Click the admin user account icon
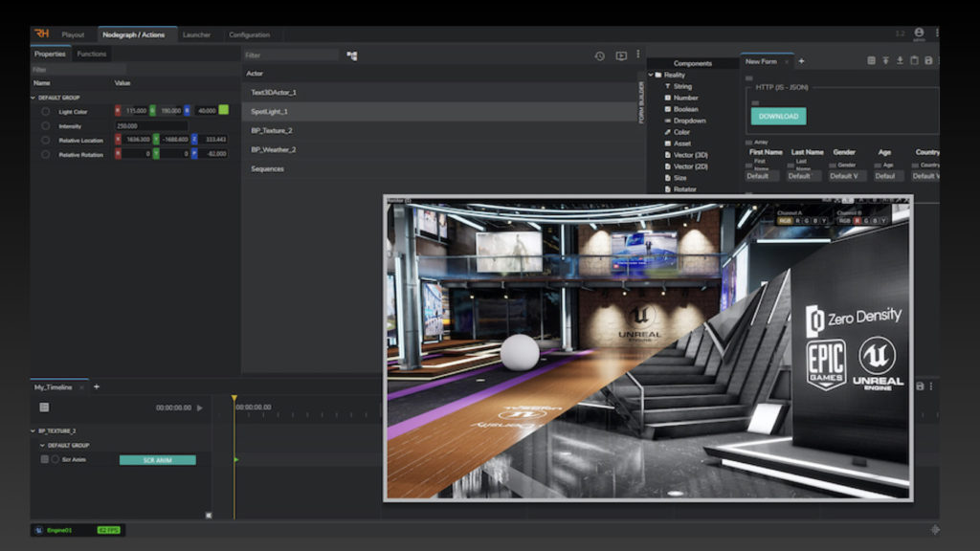The height and width of the screenshot is (551, 980). pyautogui.click(x=919, y=33)
